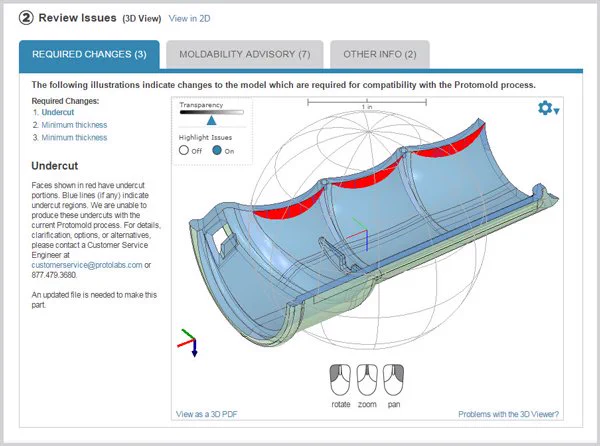
Task: Click the phone number 877.479.3680
Action: tap(54, 275)
